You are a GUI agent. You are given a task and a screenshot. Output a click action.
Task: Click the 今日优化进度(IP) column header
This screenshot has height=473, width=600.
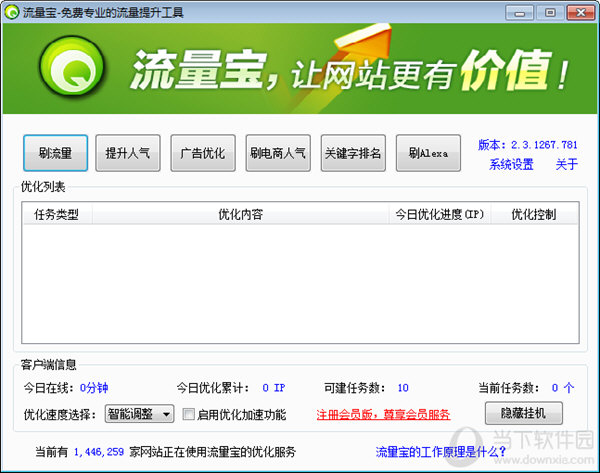pos(440,214)
